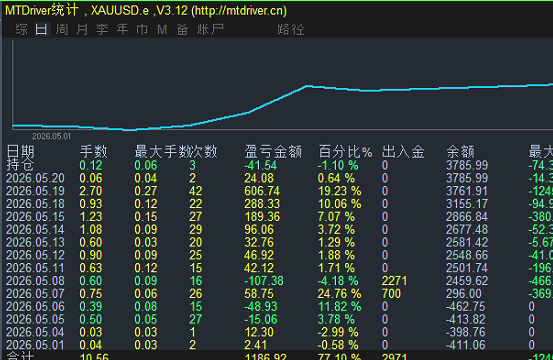Click total percentage 77.10 %

coord(340,356)
